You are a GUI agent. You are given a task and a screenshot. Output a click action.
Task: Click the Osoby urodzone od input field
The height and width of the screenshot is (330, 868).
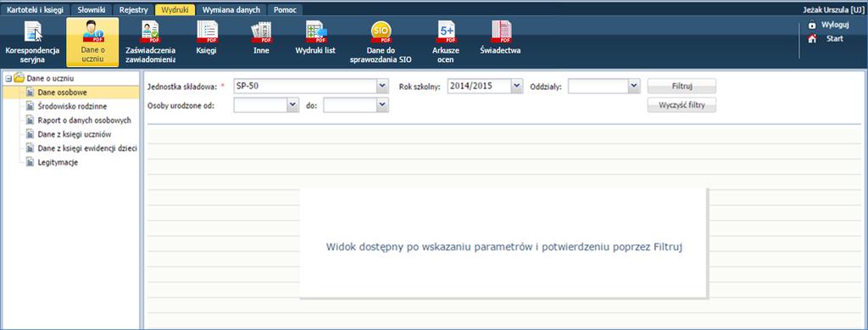coord(261,105)
